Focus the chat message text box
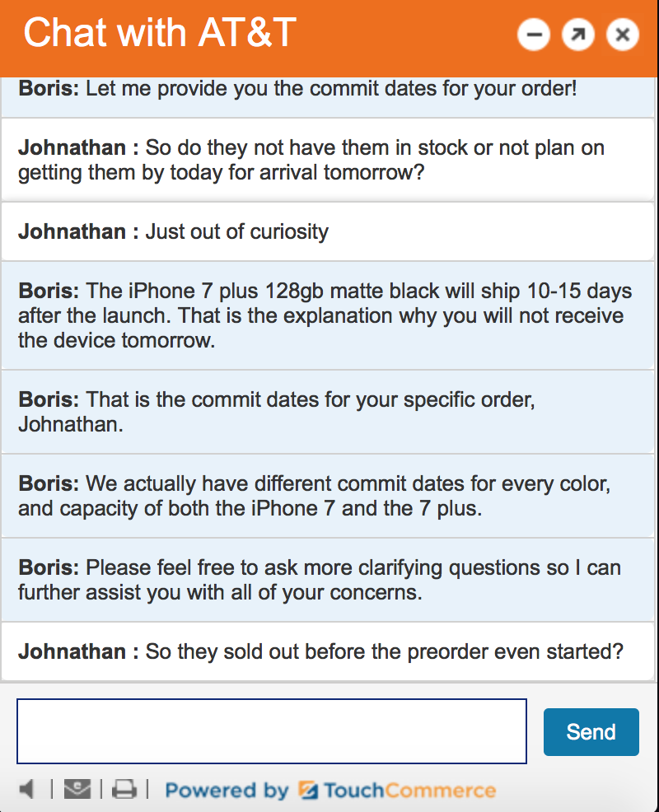The width and height of the screenshot is (659, 812). point(272,731)
